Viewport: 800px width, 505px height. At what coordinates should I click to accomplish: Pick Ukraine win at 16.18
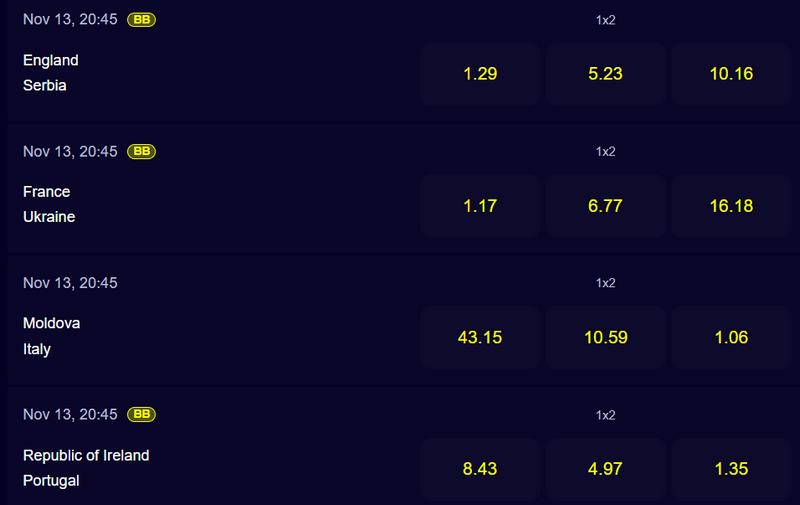(x=731, y=206)
